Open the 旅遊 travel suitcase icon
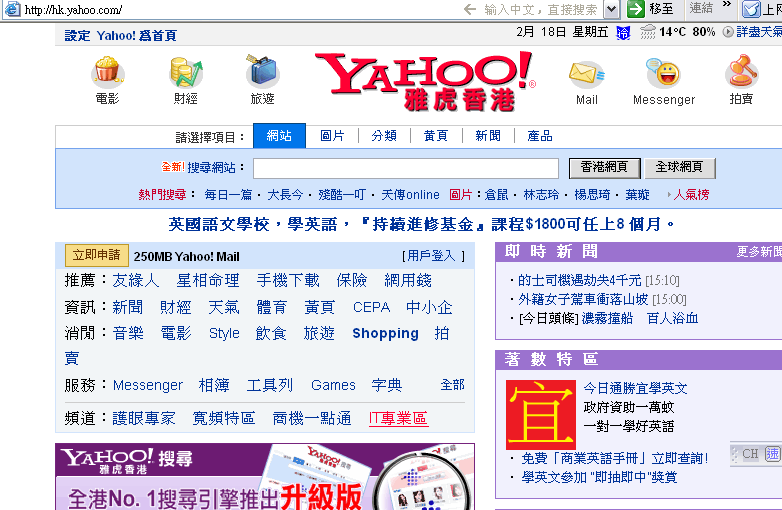 coord(262,71)
